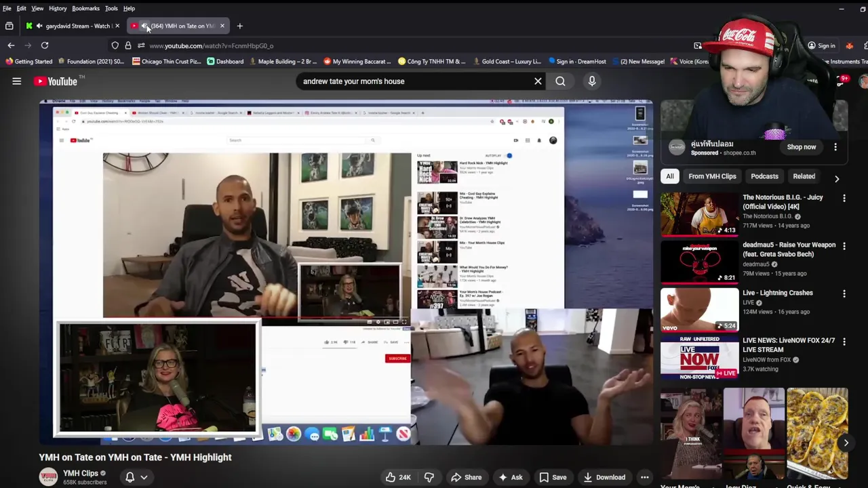Open the Bookmarks menu
868x488 pixels.
(85, 8)
